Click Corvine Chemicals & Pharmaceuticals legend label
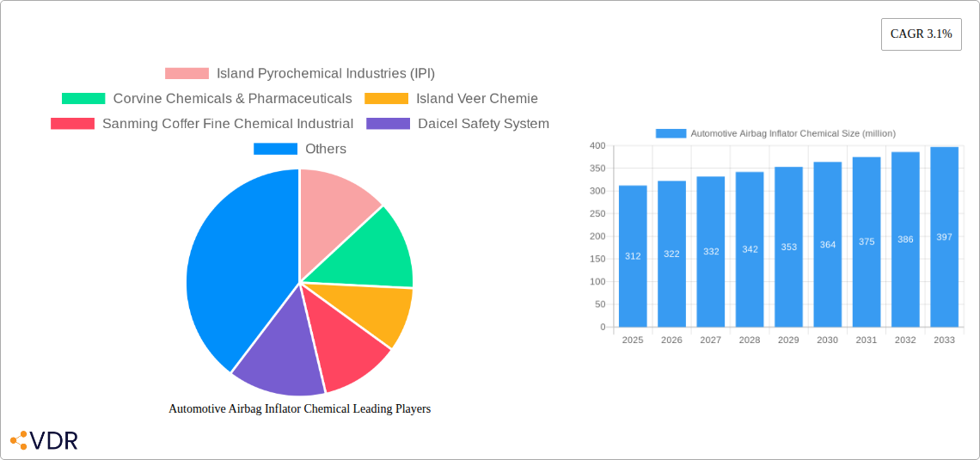Screen dimensions: 980x460 coord(232,99)
